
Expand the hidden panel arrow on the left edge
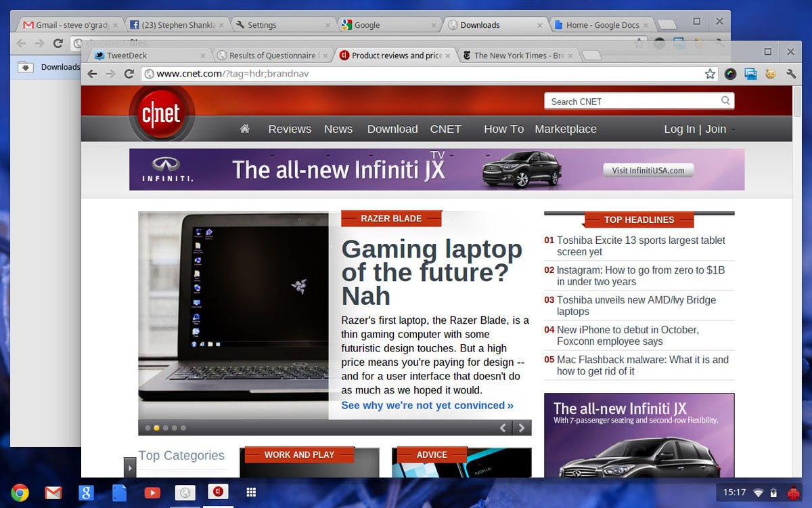pos(129,467)
